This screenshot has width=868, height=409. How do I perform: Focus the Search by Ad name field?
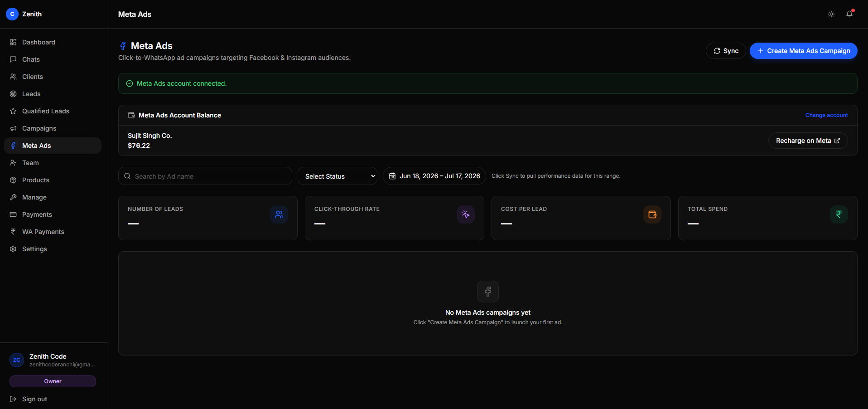205,176
